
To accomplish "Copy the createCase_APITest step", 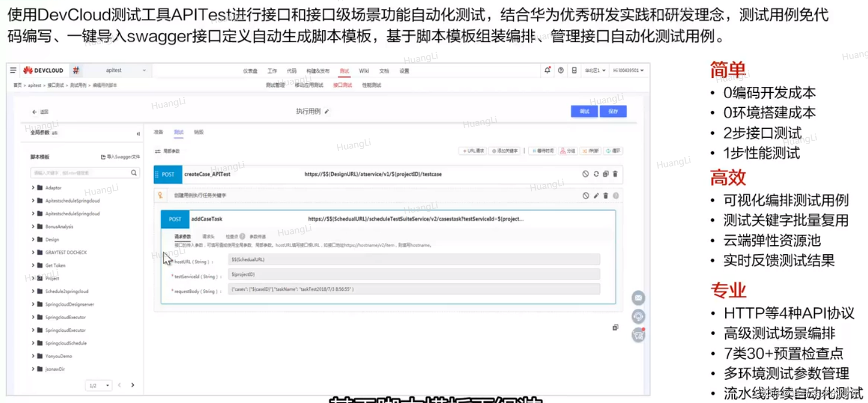I will (x=606, y=174).
